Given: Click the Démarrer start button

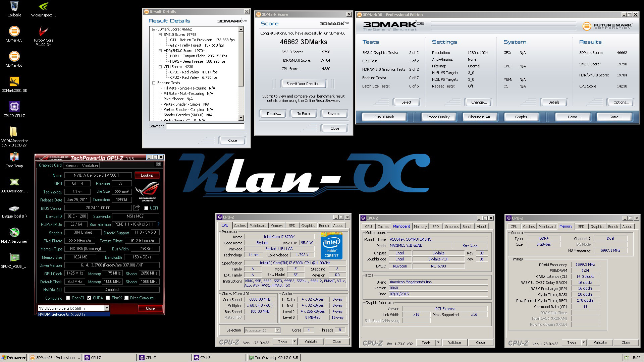Looking at the screenshot, I should coord(13,358).
